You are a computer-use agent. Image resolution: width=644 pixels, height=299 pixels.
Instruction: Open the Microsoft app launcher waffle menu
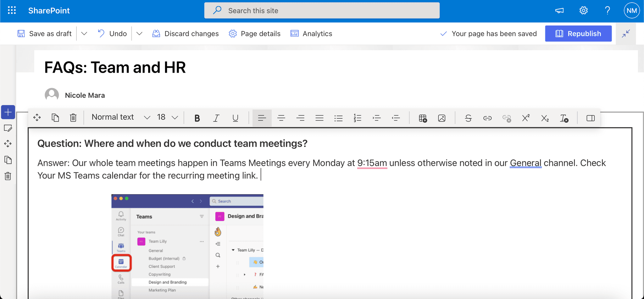(x=12, y=10)
